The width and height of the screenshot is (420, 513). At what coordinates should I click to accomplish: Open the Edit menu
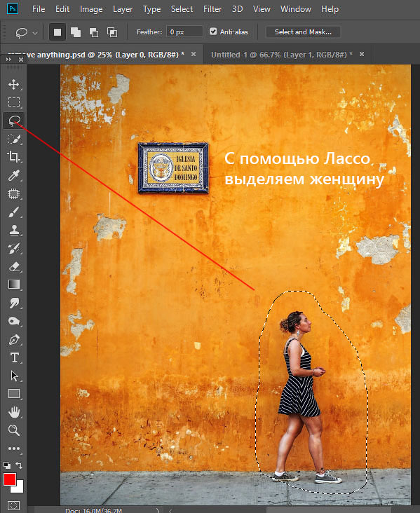click(62, 9)
